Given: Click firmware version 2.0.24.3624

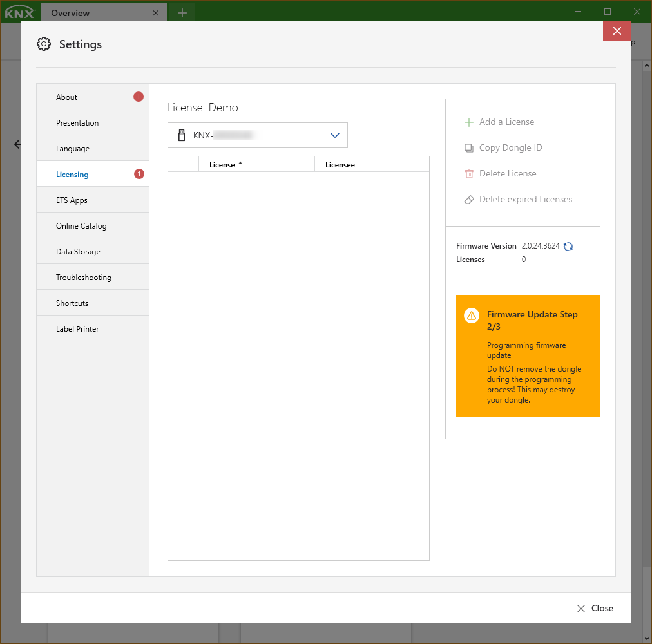Looking at the screenshot, I should click(x=541, y=246).
